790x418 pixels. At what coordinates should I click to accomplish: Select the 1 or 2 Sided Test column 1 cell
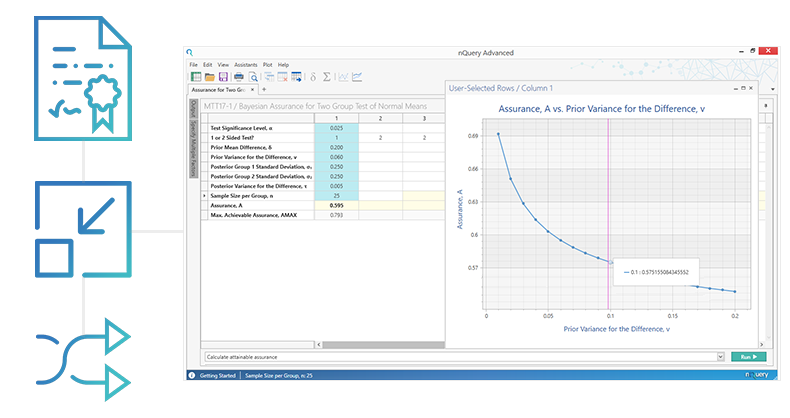pos(337,137)
